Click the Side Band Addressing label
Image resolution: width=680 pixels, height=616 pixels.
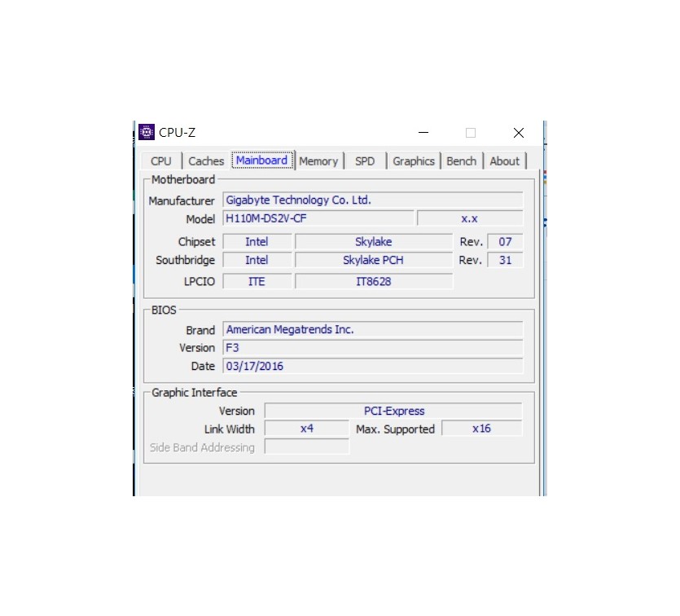click(202, 447)
